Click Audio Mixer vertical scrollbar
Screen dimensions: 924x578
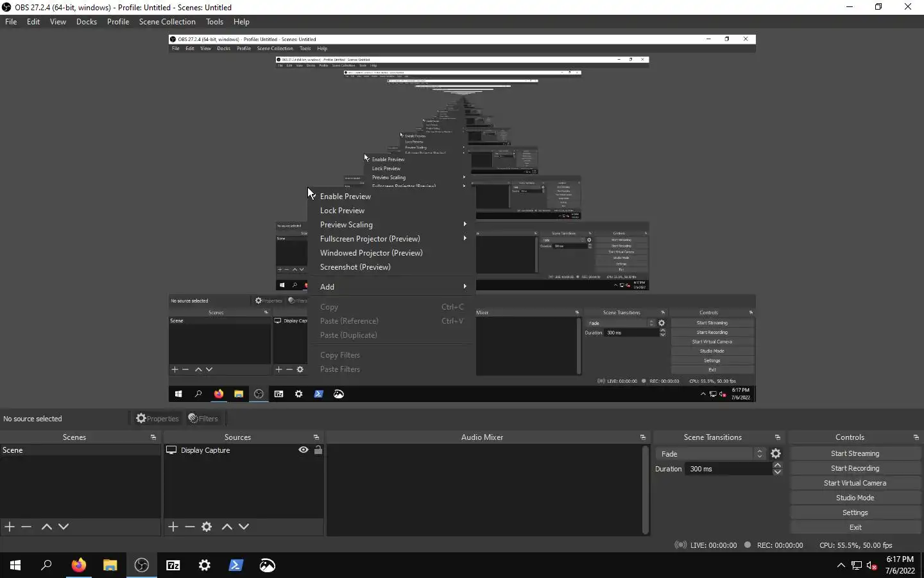[646, 489]
